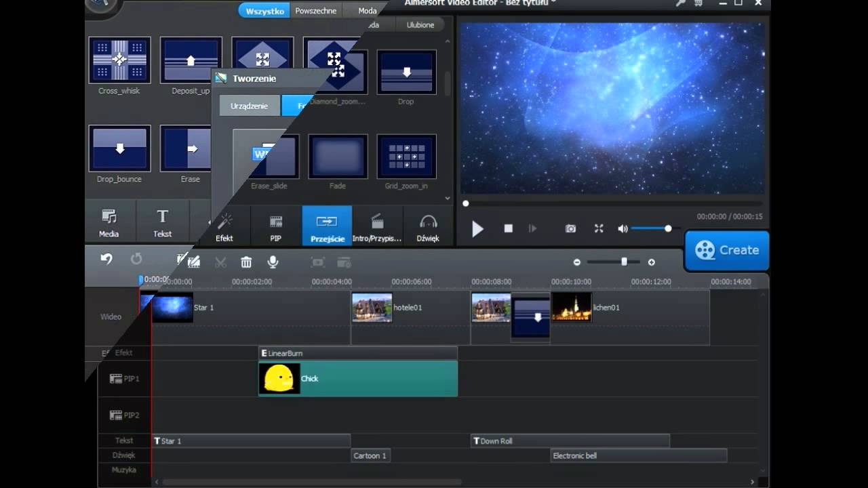Image resolution: width=868 pixels, height=488 pixels.
Task: Click the transitions panel scroll up arrow
Action: click(x=447, y=41)
